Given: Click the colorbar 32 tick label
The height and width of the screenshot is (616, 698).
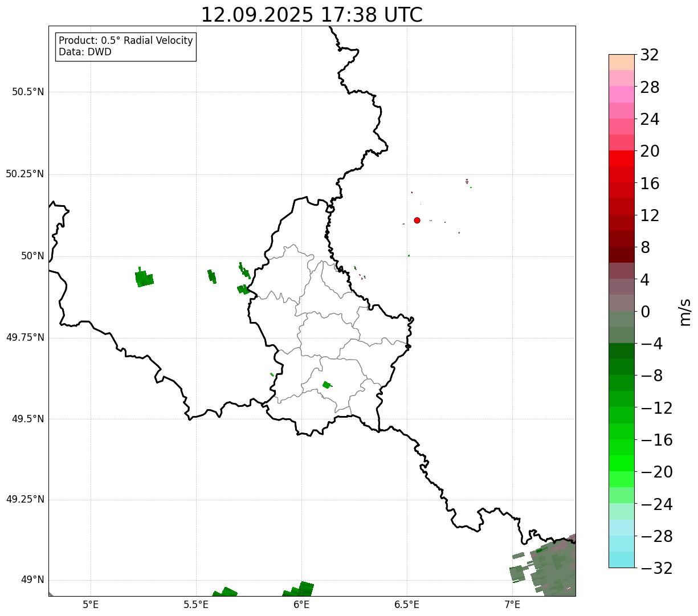Looking at the screenshot, I should coord(650,55).
